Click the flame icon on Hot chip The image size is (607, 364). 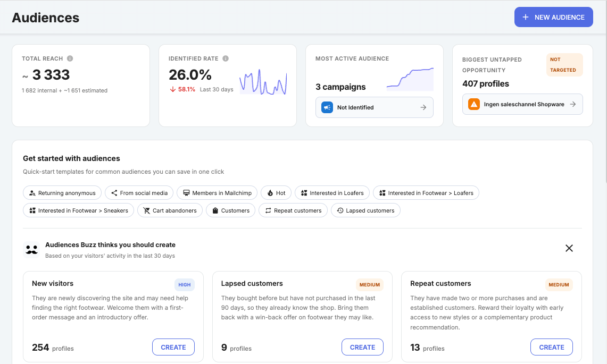pos(270,193)
